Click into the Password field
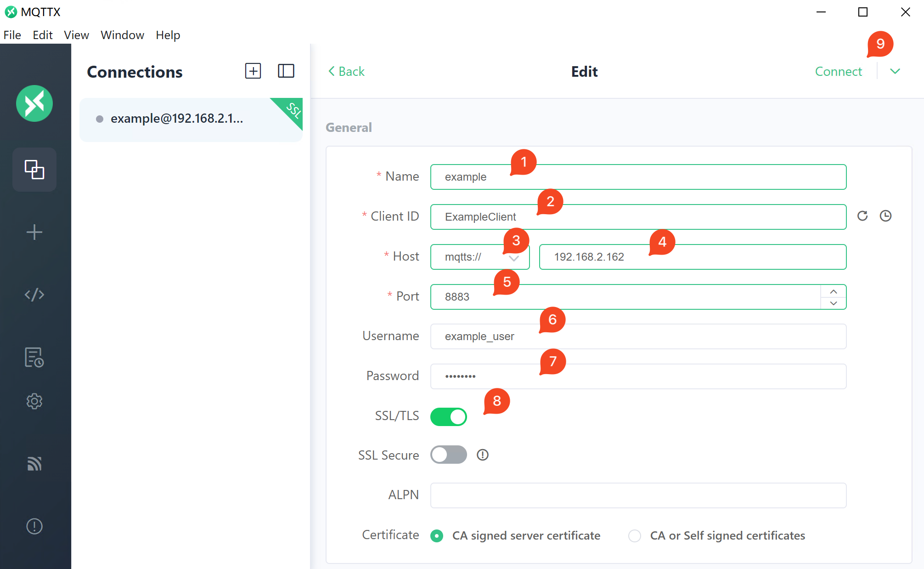924x569 pixels. [638, 376]
